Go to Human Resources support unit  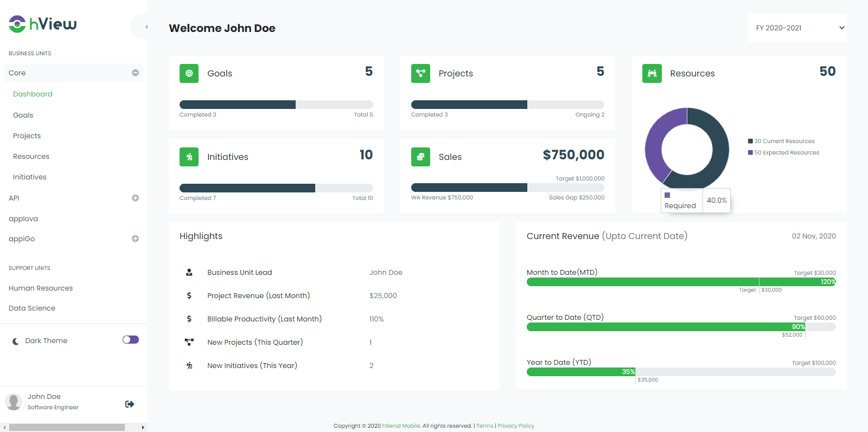point(41,288)
